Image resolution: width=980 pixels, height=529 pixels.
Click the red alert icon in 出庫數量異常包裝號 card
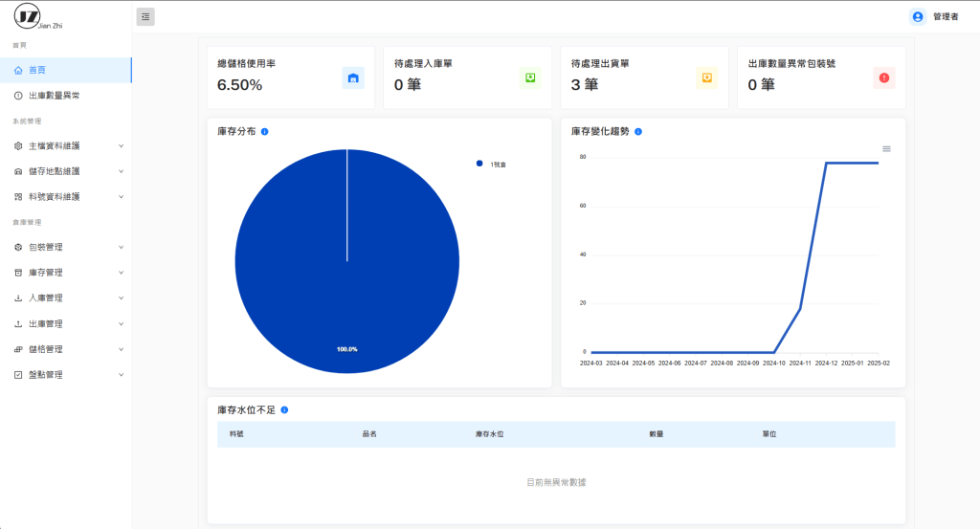[x=883, y=77]
